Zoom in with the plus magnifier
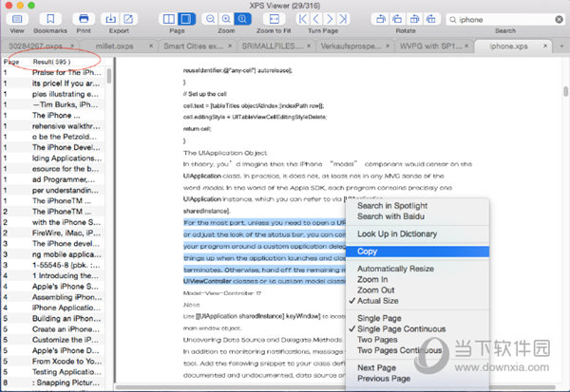This screenshot has width=570, height=392. tap(226, 19)
